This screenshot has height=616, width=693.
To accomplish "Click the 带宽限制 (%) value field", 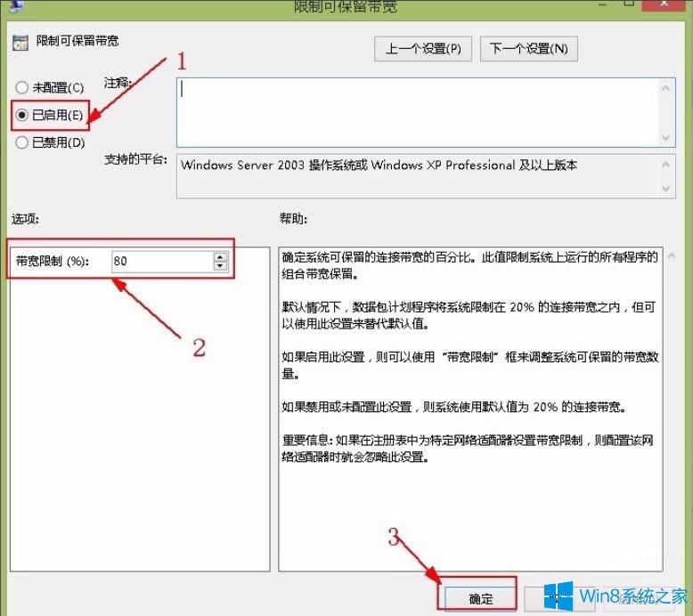I will pyautogui.click(x=161, y=261).
